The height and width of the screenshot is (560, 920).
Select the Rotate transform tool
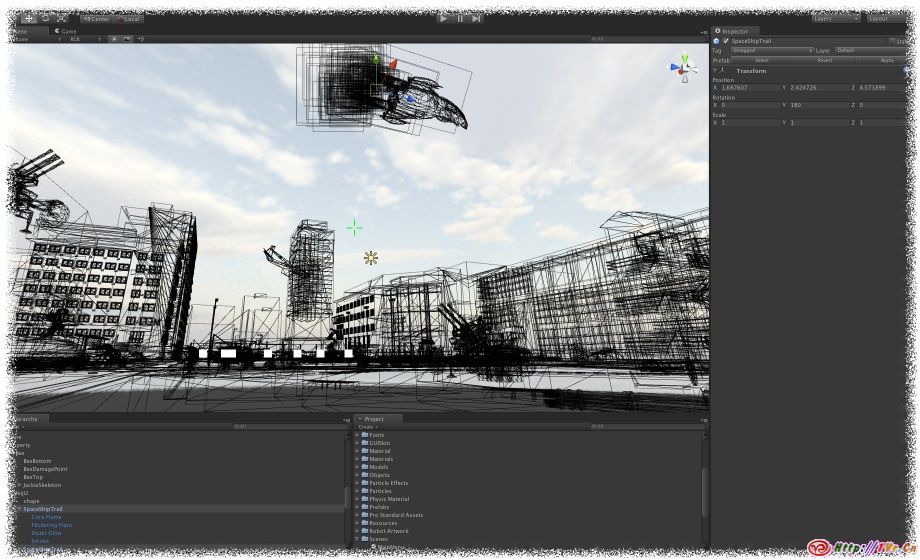(x=45, y=18)
